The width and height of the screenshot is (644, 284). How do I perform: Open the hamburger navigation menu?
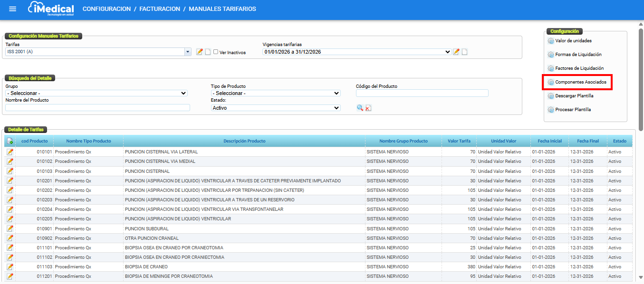point(13,9)
